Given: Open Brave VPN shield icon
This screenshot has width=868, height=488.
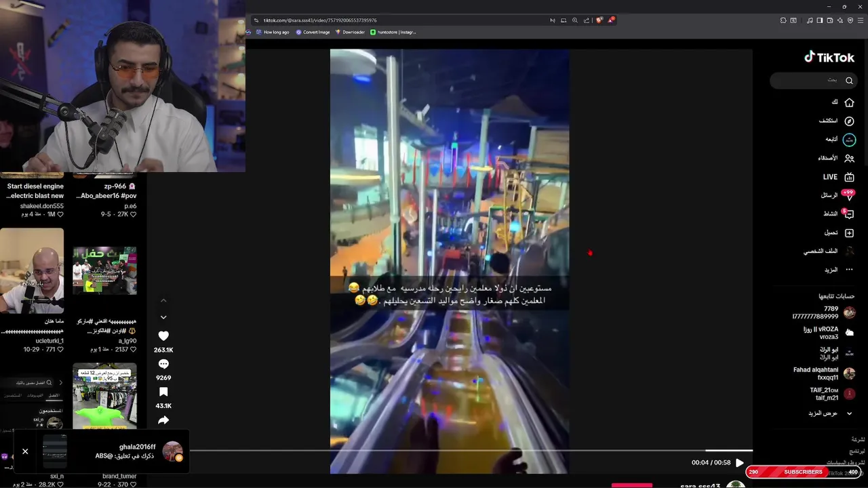Looking at the screenshot, I should 850,20.
